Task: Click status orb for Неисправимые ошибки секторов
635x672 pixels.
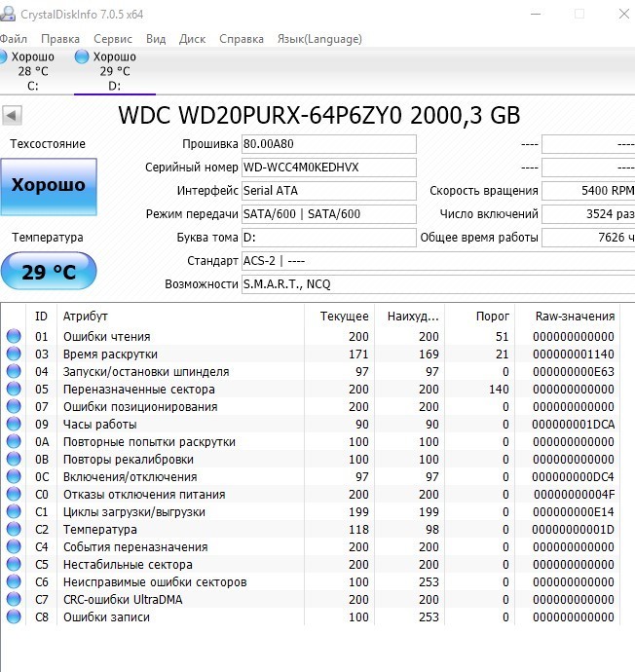Action: pos(14,581)
